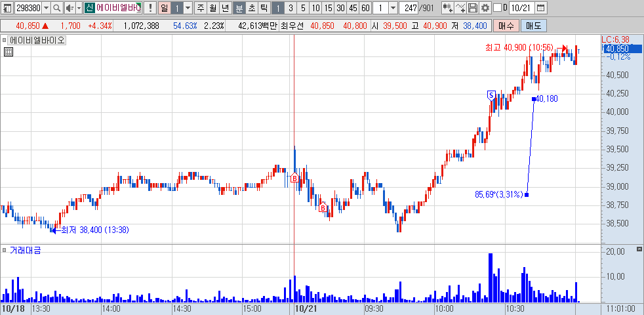Image resolution: width=644 pixels, height=315 pixels.
Task: Click the 최우선 best quote label
Action: (292, 26)
